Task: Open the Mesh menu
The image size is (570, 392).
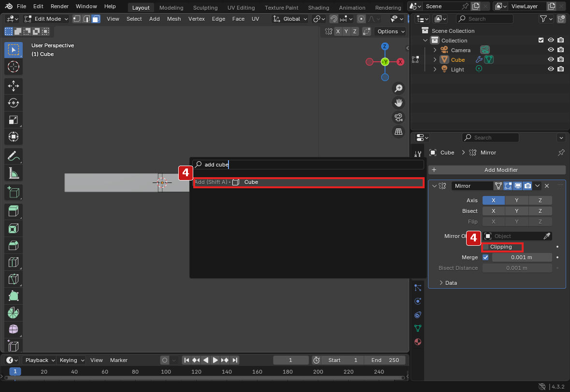Action: pyautogui.click(x=174, y=19)
